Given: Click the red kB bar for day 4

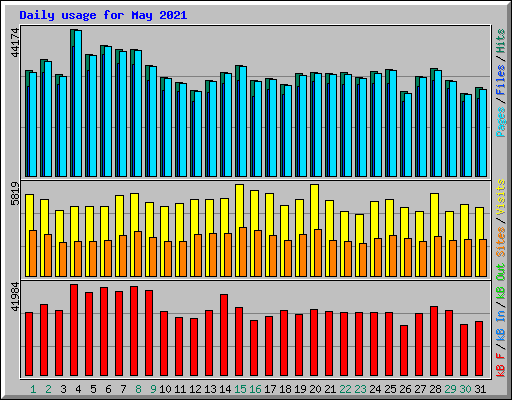Looking at the screenshot, I should click(74, 330).
